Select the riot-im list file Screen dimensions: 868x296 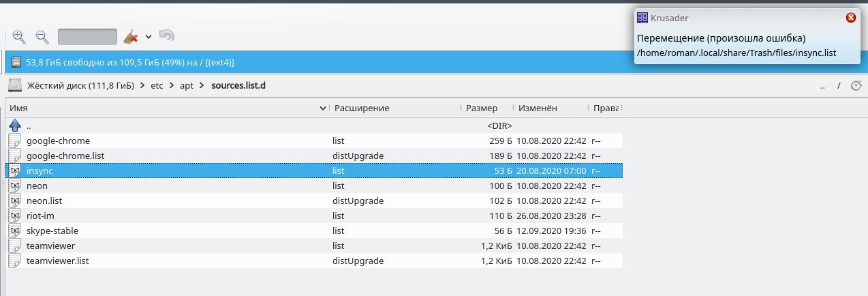pos(313,216)
